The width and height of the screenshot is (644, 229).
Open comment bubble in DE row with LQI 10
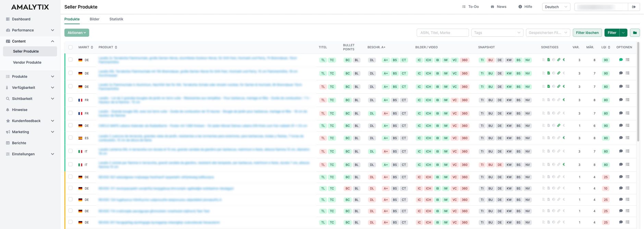click(x=621, y=188)
